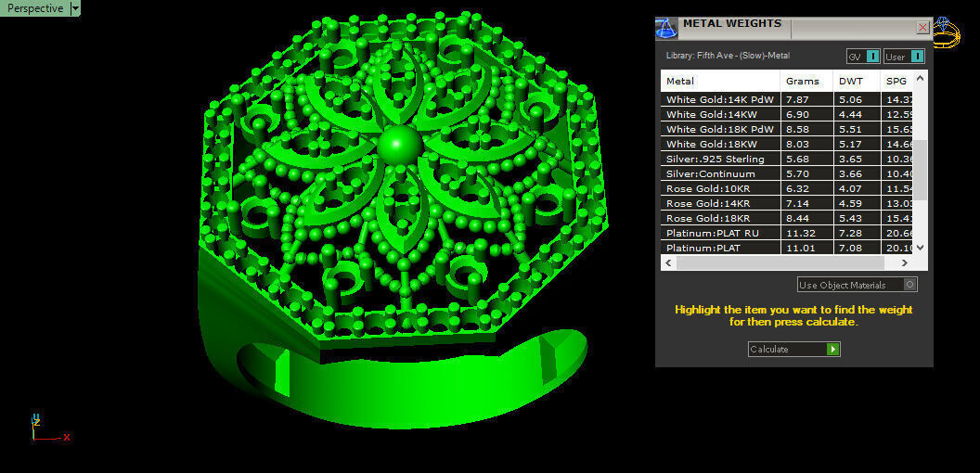Click the 3.66 DWT value
Image resolution: width=980 pixels, height=473 pixels.
tap(849, 173)
